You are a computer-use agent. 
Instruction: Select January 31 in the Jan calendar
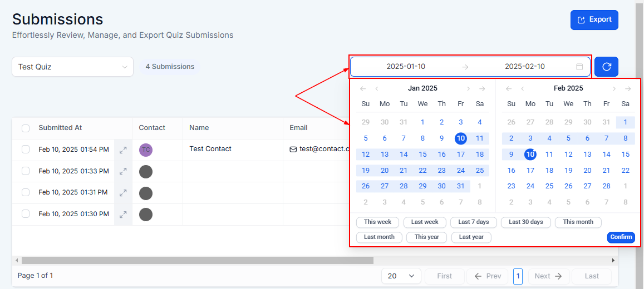coord(461,186)
